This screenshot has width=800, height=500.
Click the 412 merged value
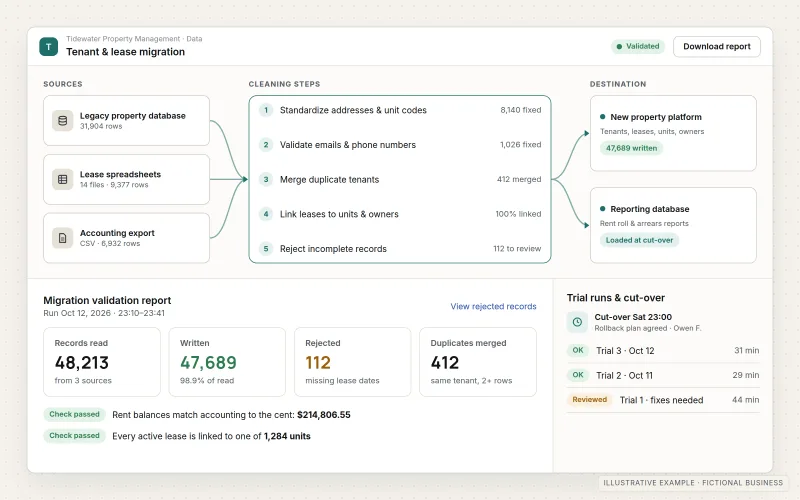tap(519, 179)
